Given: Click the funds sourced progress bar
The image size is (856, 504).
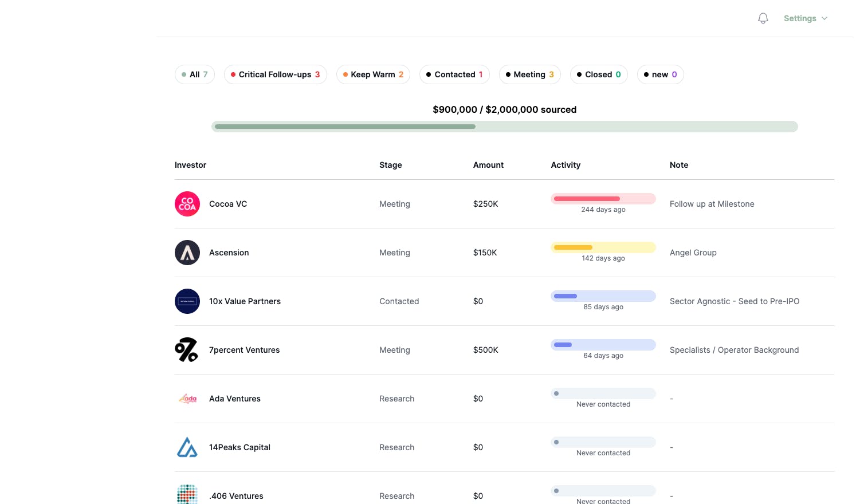Looking at the screenshot, I should 505,127.
